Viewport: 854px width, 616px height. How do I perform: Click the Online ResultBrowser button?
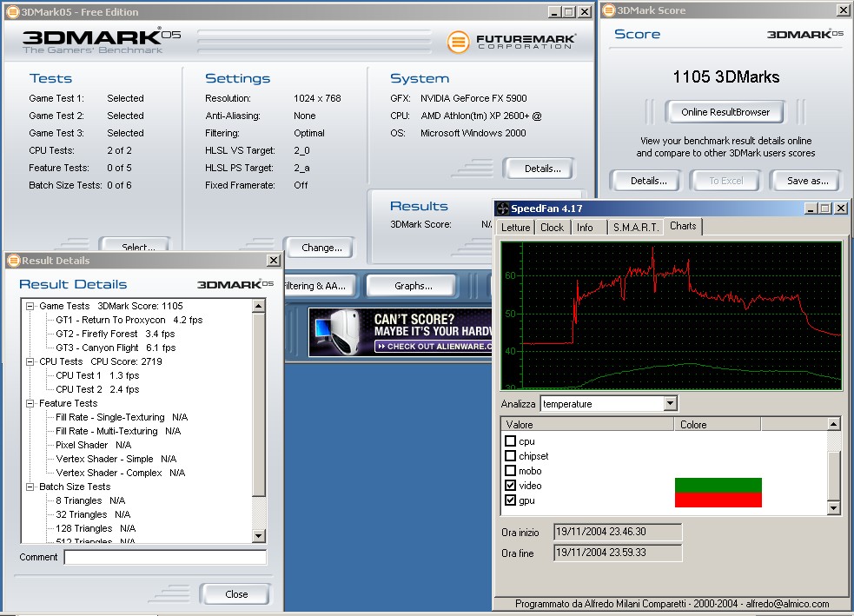725,112
